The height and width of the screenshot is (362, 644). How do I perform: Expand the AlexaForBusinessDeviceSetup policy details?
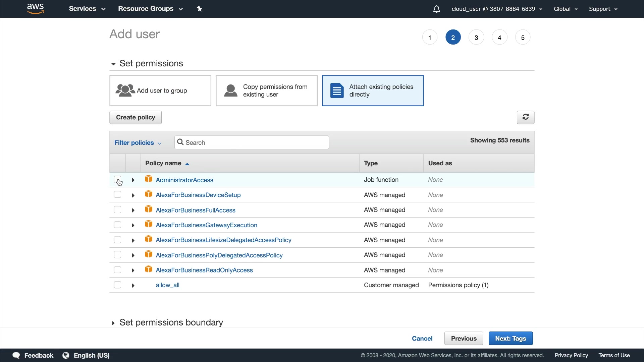133,195
